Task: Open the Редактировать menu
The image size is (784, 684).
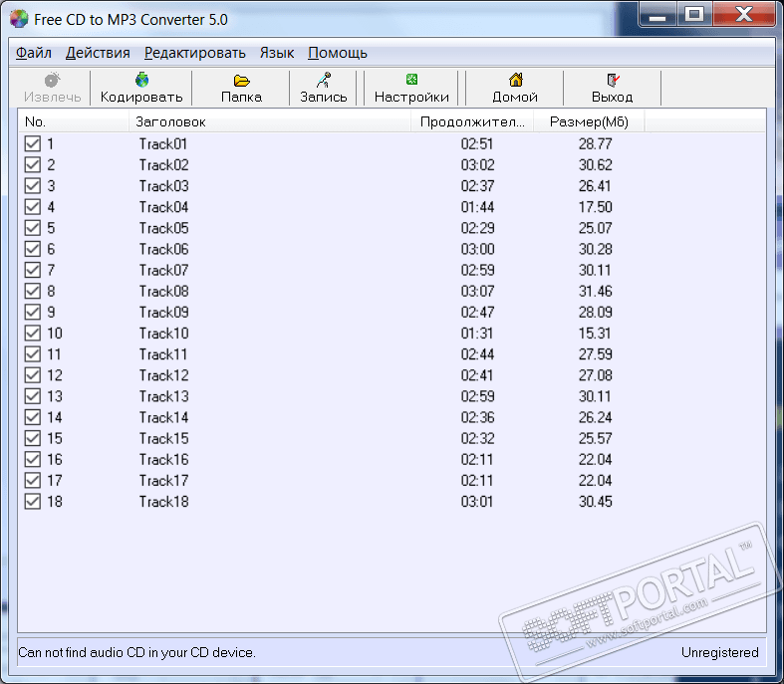Action: 195,53
